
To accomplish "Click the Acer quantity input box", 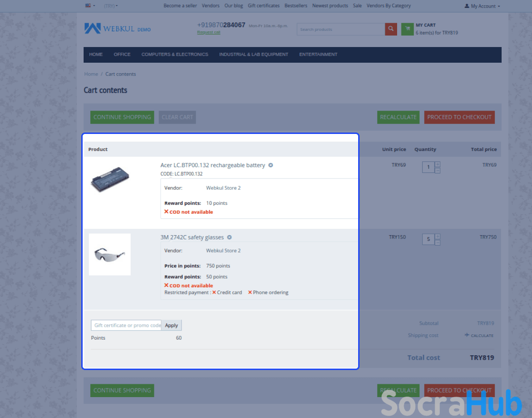I will (428, 167).
